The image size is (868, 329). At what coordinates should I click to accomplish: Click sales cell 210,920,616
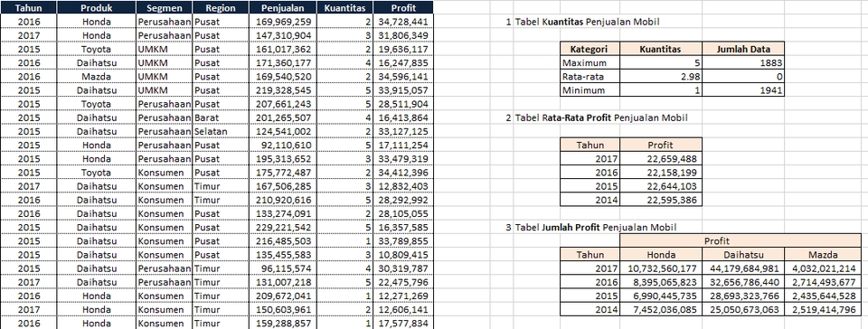coord(283,200)
